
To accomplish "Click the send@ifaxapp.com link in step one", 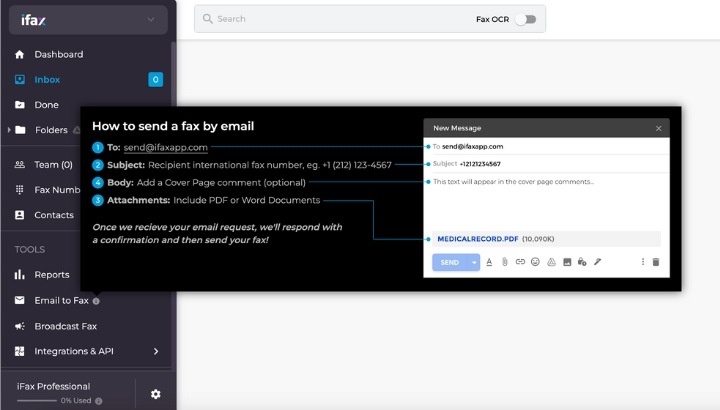I will pyautogui.click(x=166, y=147).
